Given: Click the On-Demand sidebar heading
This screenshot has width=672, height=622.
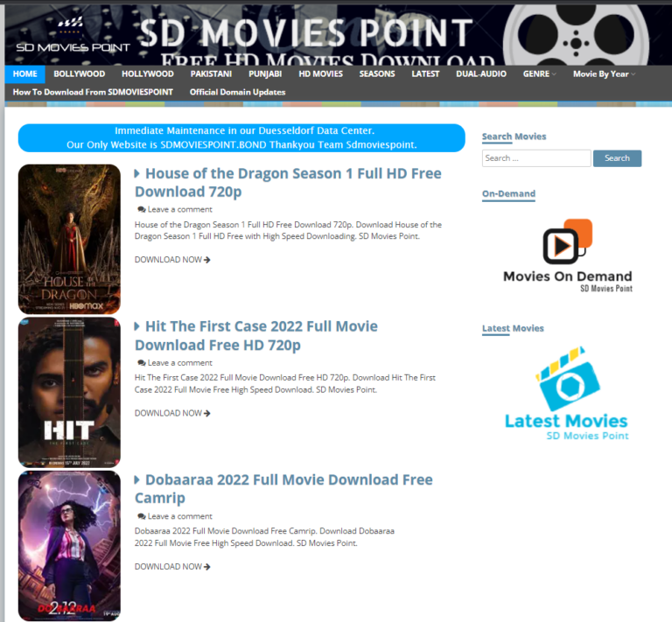Looking at the screenshot, I should [508, 193].
